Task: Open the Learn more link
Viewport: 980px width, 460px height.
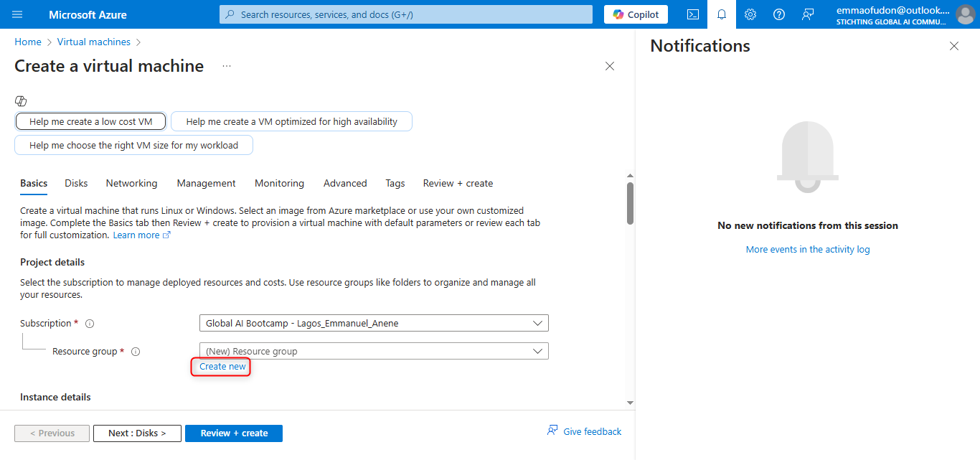Action: point(141,235)
